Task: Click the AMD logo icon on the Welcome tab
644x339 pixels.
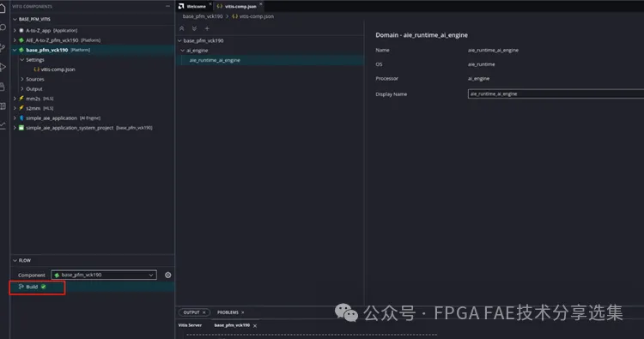Action: [181, 6]
